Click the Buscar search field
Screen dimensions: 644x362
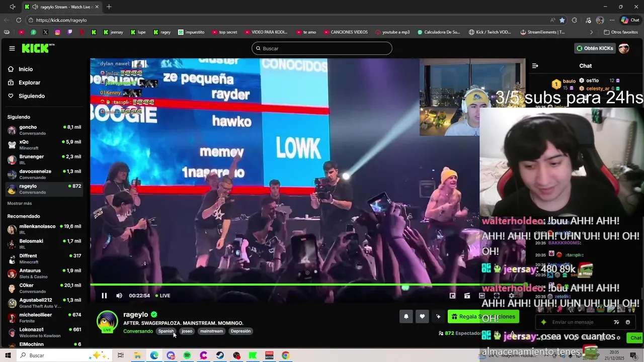coord(322,48)
